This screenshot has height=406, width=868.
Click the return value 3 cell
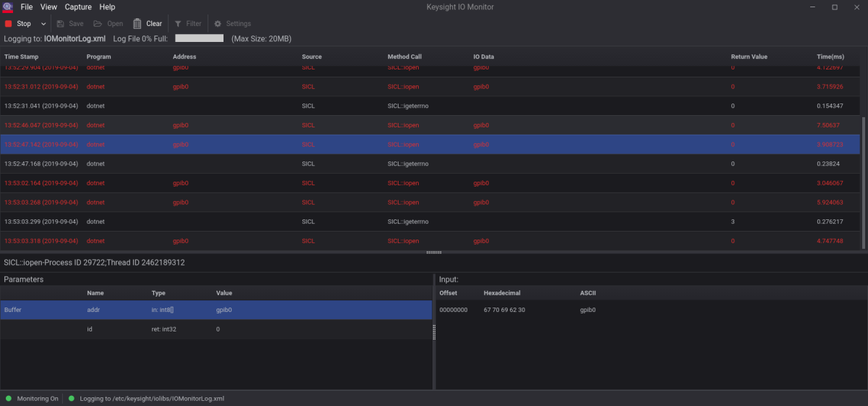click(733, 221)
